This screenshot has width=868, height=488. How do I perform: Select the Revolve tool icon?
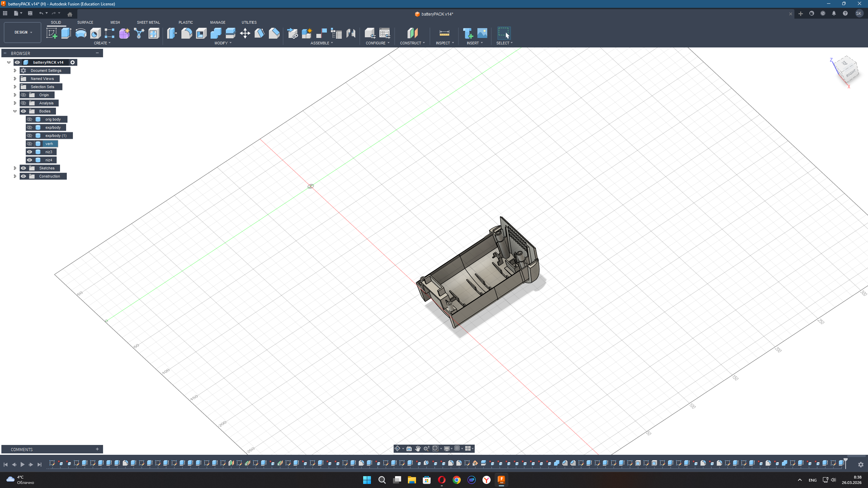81,33
